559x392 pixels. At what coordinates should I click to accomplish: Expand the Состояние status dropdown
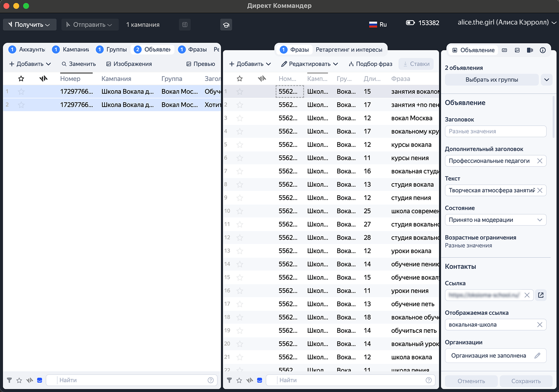540,220
